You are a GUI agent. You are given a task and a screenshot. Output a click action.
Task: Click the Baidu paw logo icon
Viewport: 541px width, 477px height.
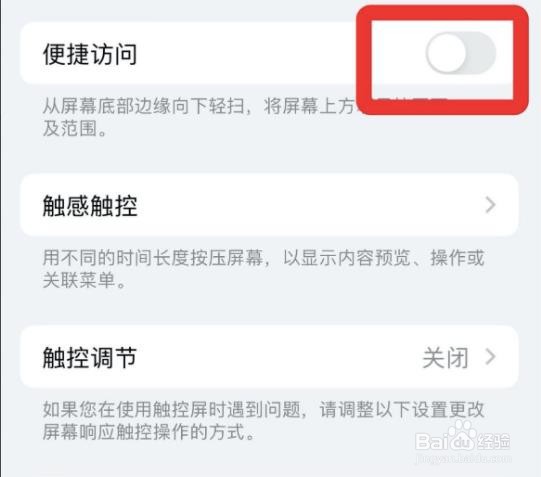coord(462,435)
